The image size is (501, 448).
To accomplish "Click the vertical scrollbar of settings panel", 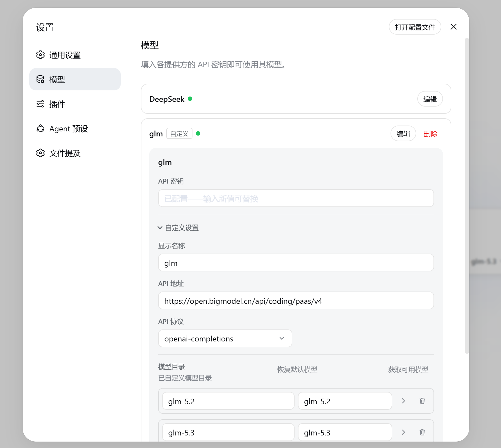I will (467, 196).
